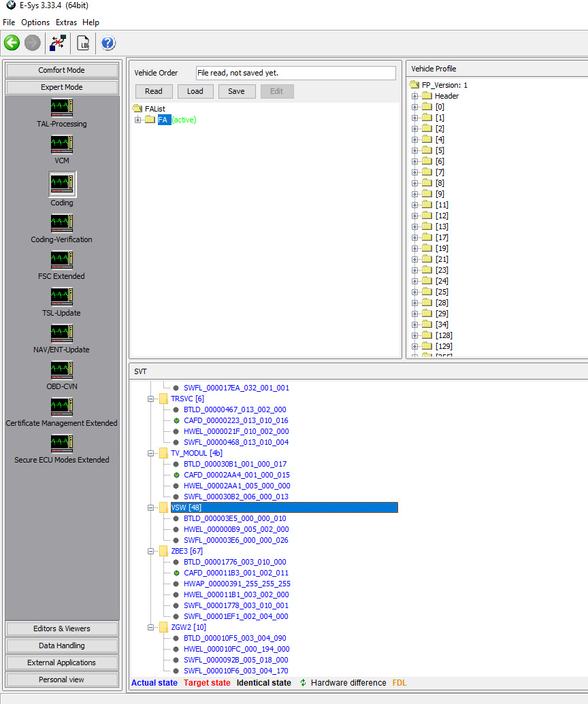The height and width of the screenshot is (704, 588).
Task: Collapse the TV_MODUL [4b] node
Action: tap(151, 453)
